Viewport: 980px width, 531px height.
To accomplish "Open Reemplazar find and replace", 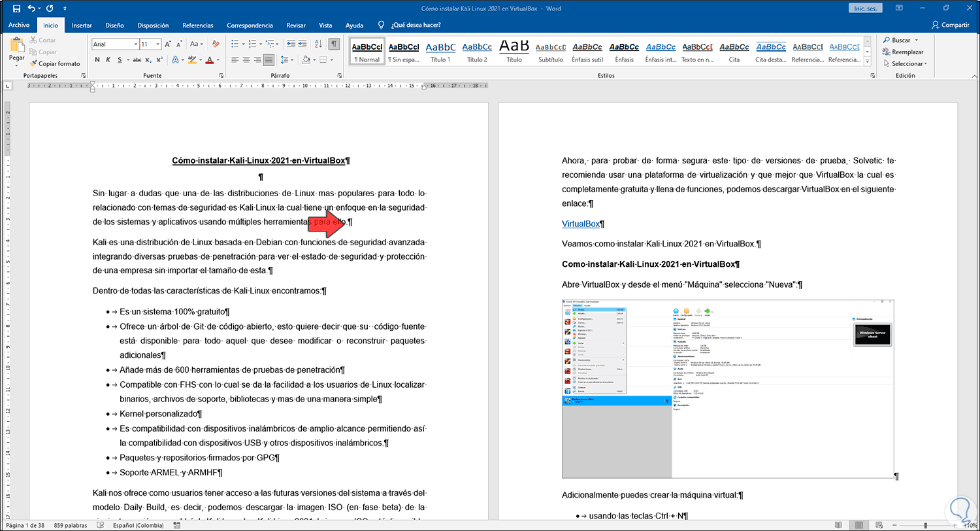I will pos(903,52).
